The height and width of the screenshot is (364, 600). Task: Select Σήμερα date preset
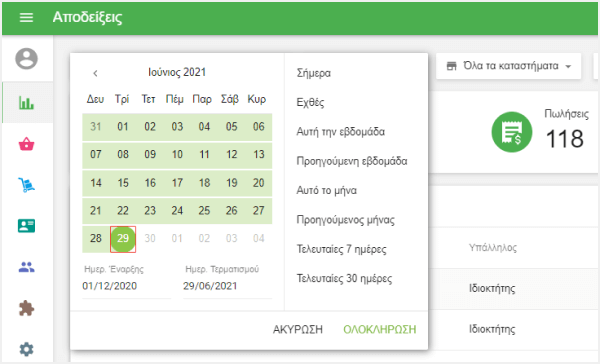(314, 73)
